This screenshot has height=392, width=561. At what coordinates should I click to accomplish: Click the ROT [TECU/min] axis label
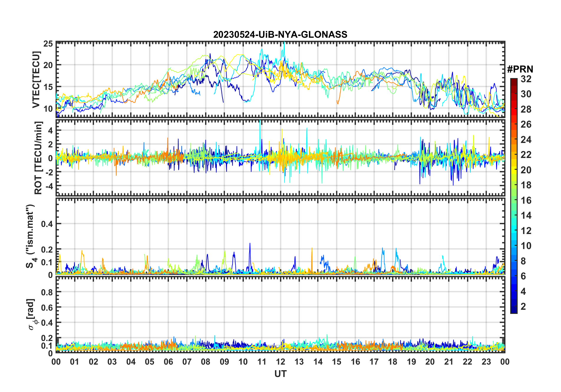point(38,158)
